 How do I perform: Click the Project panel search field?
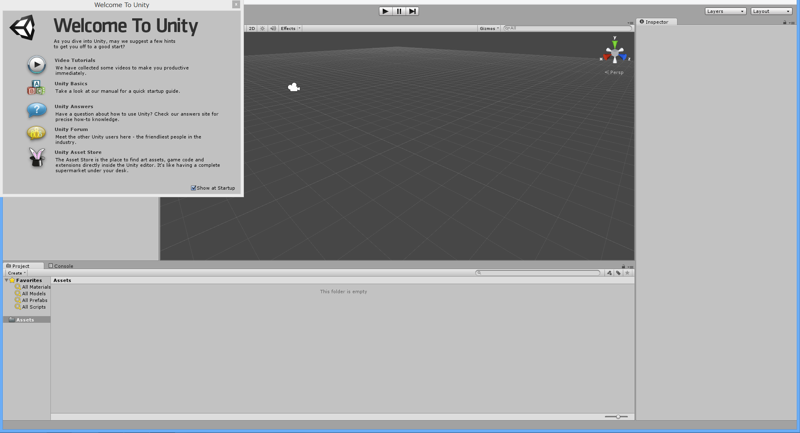point(538,273)
